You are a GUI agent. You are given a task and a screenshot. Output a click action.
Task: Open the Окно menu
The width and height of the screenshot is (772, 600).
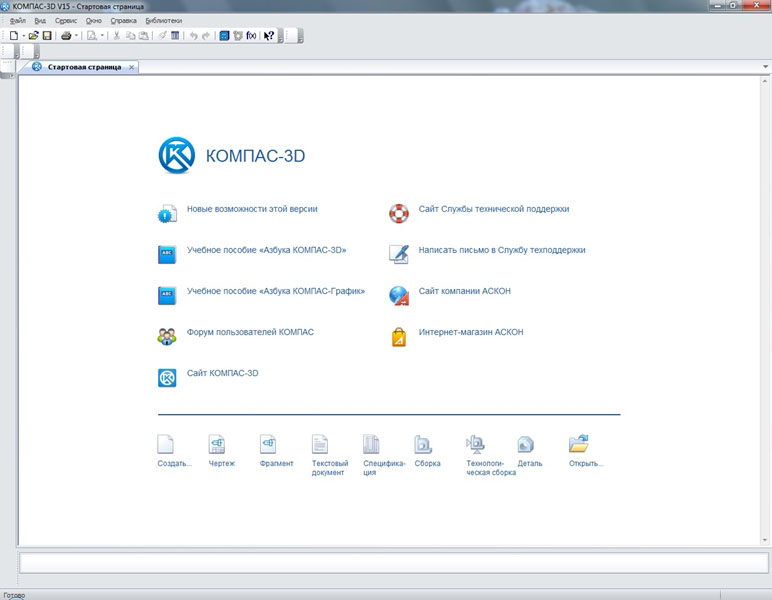pyautogui.click(x=94, y=21)
